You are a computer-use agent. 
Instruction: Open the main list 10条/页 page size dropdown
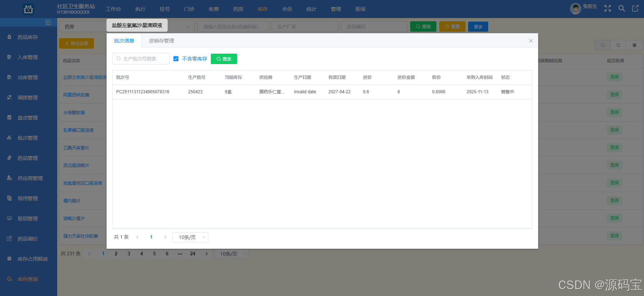click(232, 254)
